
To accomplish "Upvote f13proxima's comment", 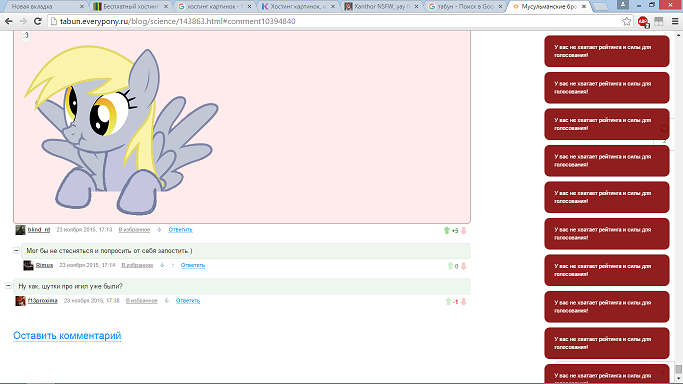I will pyautogui.click(x=448, y=301).
